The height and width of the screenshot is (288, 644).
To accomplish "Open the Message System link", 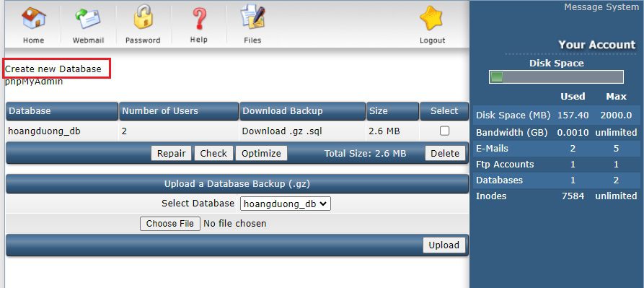I will pos(601,7).
